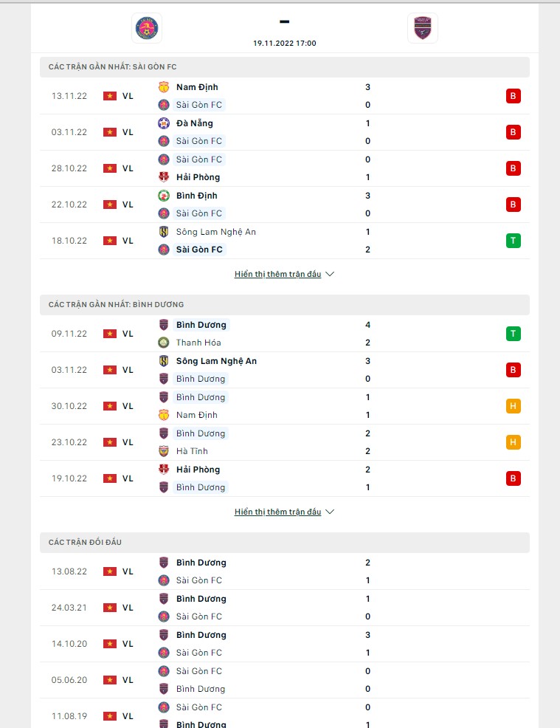Open the Sông Lam Nghệ An team link, 18.10.22
Viewport: 560px width, 728px height.
coord(215,232)
